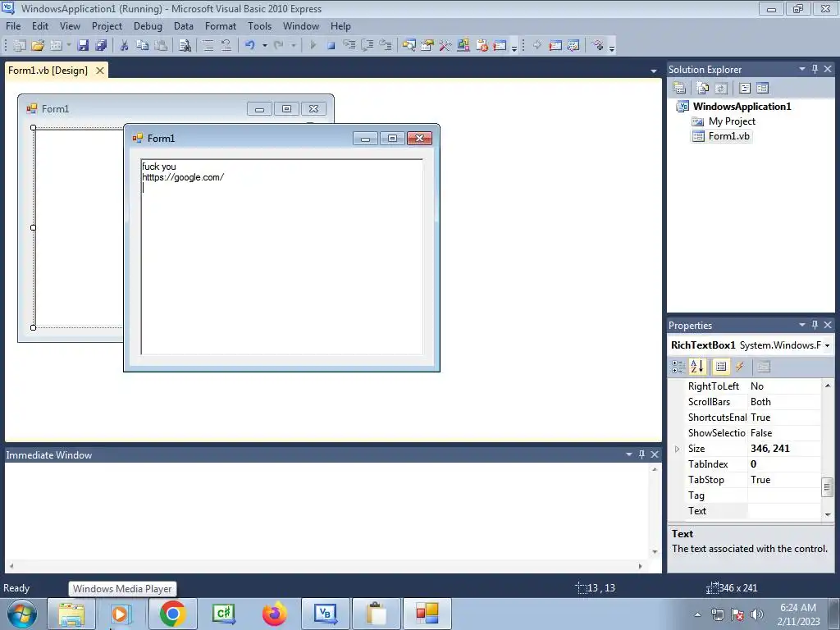Click the Windows Start button
The image size is (840, 630).
pos(21,614)
